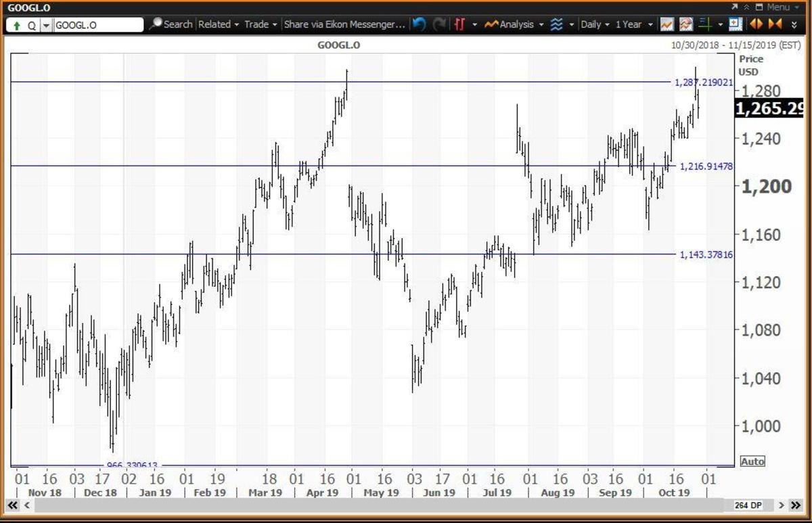Click the grey Redo arrow icon
This screenshot has height=523, width=812.
[x=440, y=24]
